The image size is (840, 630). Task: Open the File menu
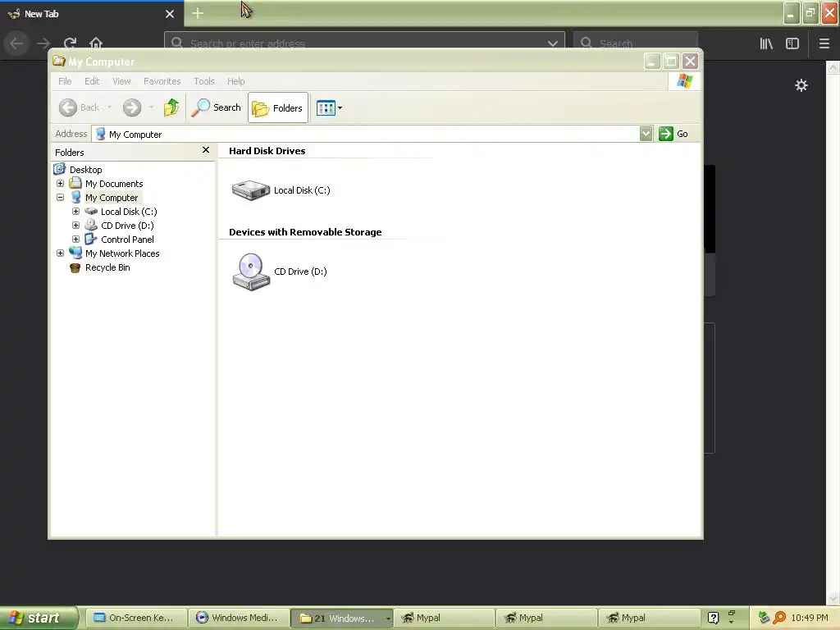point(65,81)
